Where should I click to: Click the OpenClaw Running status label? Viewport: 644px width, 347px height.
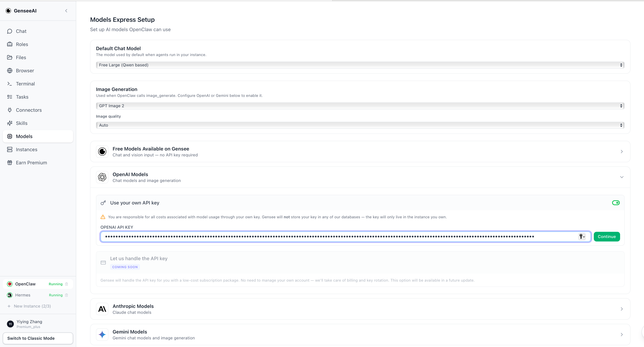point(55,284)
